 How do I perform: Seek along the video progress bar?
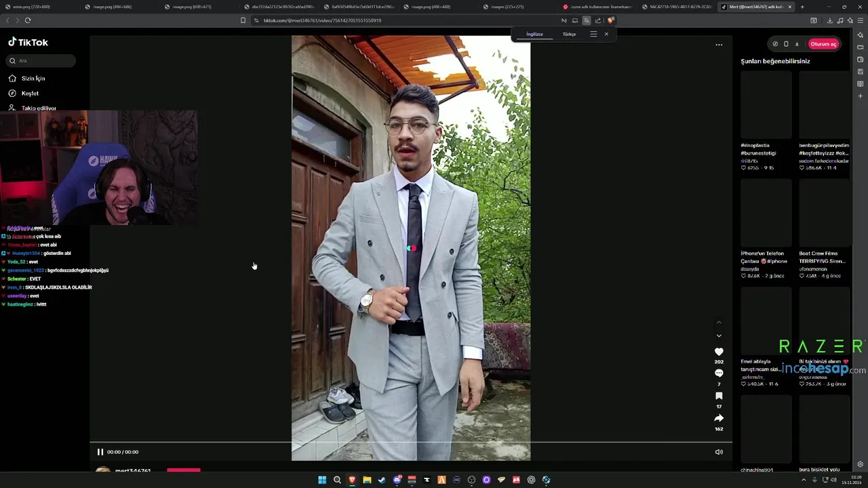(411, 442)
